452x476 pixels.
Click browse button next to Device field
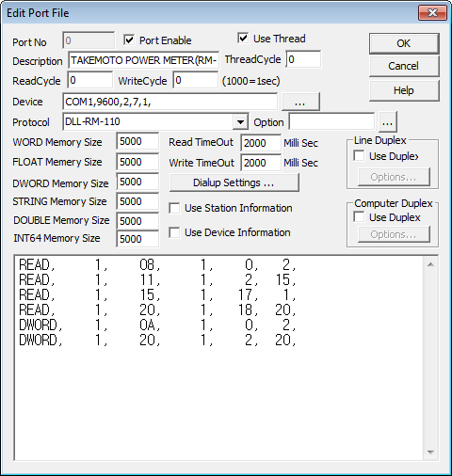(x=300, y=102)
